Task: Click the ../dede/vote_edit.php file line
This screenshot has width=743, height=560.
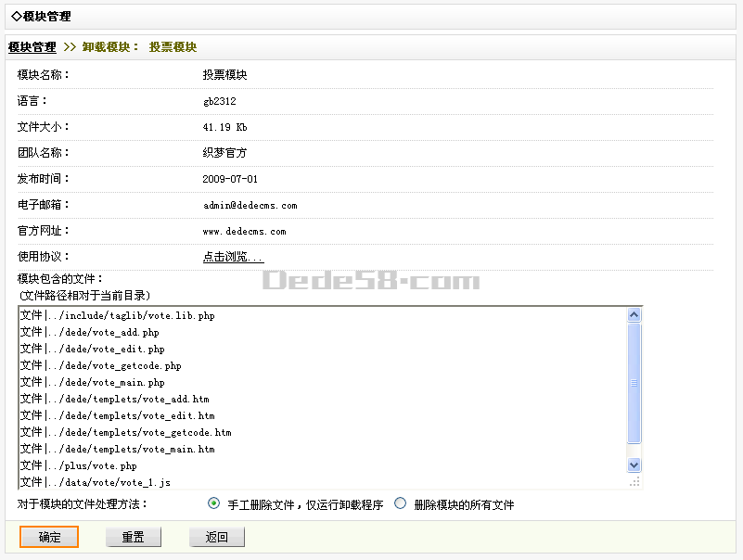Action: click(x=112, y=350)
